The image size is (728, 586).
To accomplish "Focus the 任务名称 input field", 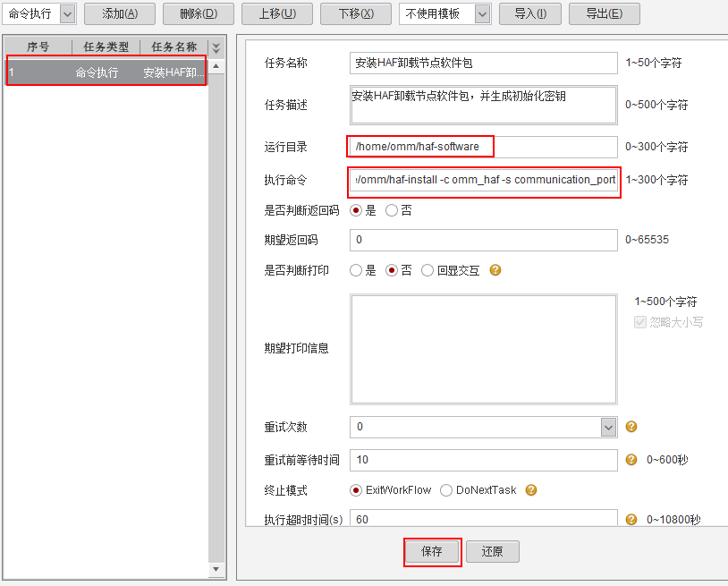I will (x=483, y=63).
